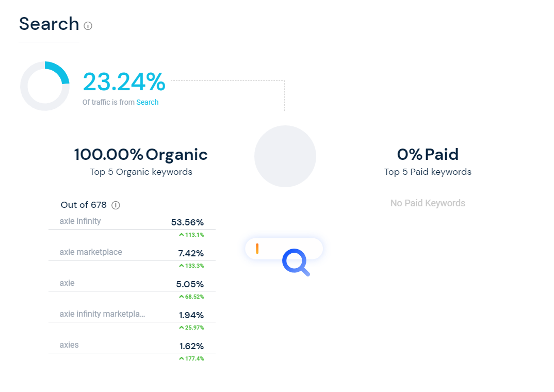Image resolution: width=554 pixels, height=392 pixels.
Task: Select the 'axie' keyword row label
Action: (67, 283)
